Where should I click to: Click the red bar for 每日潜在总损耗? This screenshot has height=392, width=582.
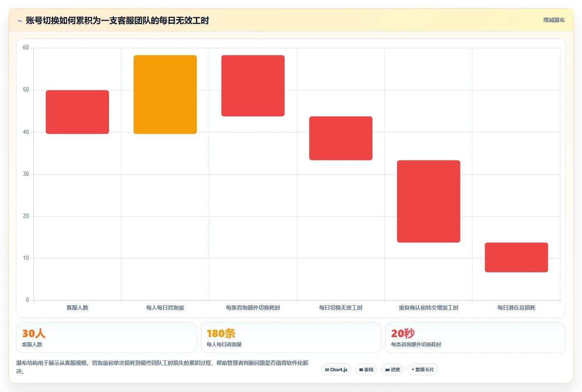point(516,257)
